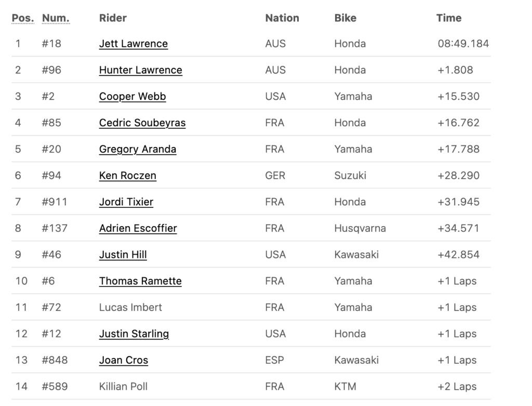Click Cooper Webb rider link
The image size is (532, 406).
(x=132, y=97)
